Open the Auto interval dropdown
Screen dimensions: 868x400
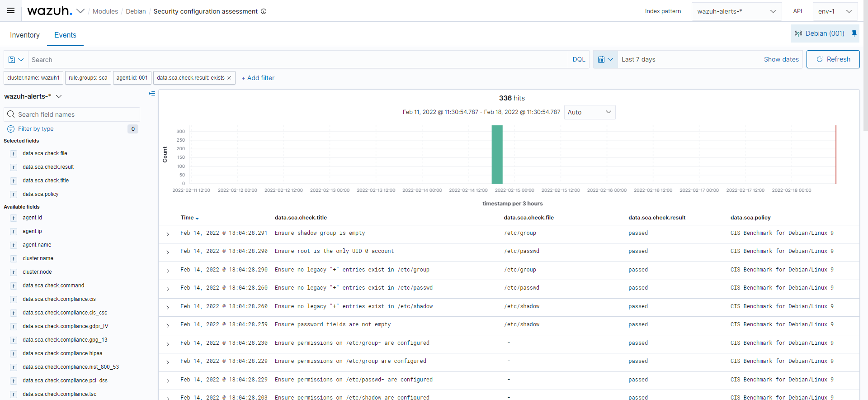tap(590, 112)
